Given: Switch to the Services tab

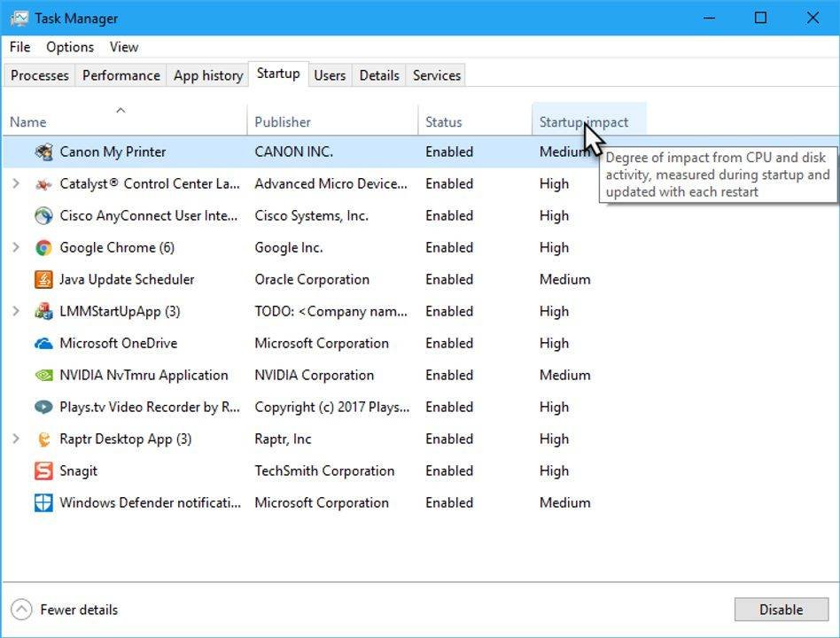Looking at the screenshot, I should [437, 75].
